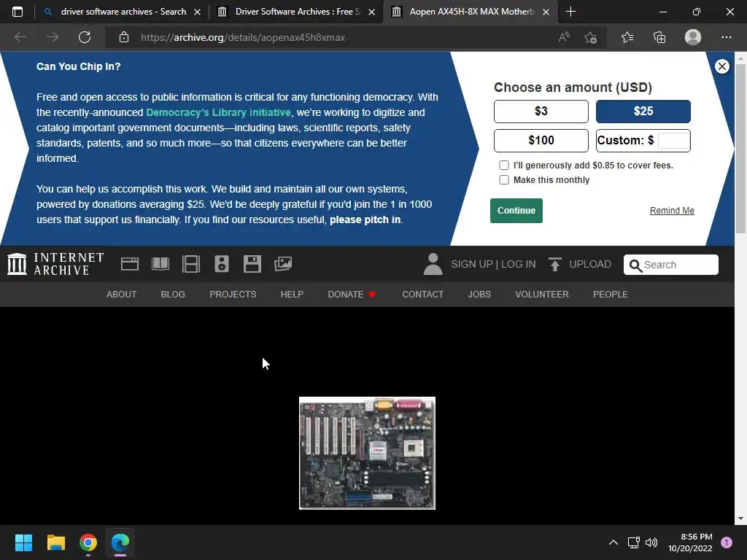
Task: Click the UPLOAD link text
Action: (x=590, y=264)
